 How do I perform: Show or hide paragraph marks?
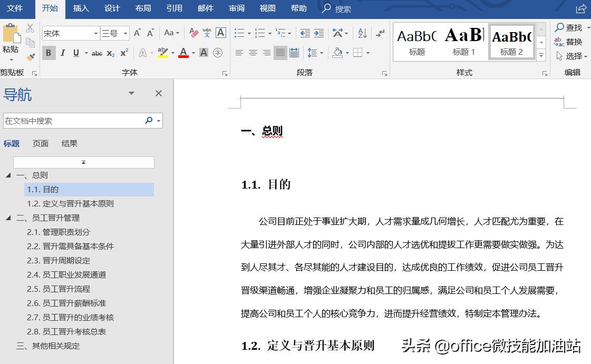[x=380, y=33]
